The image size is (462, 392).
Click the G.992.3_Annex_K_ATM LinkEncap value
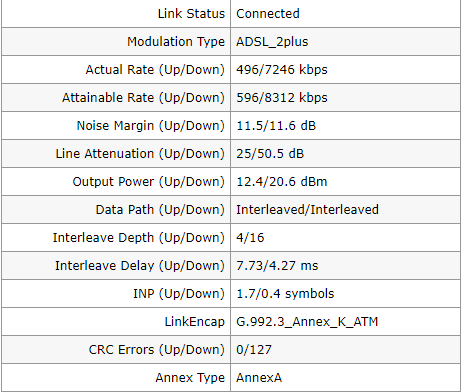point(307,322)
